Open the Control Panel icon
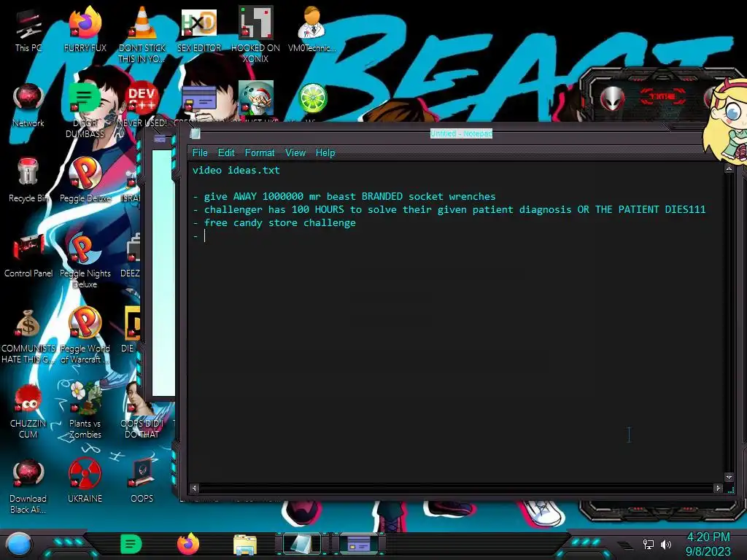The width and height of the screenshot is (747, 560). [28, 256]
